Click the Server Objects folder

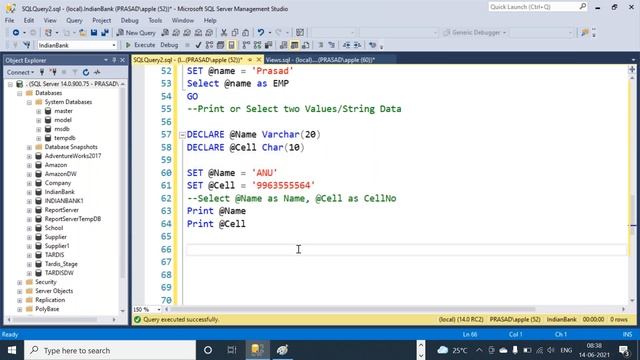coord(54,291)
